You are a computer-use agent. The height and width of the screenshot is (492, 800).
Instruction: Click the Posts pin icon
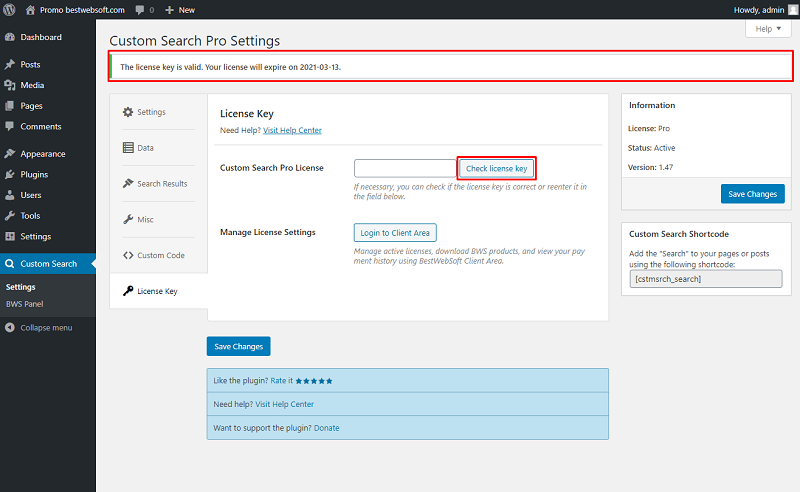pyautogui.click(x=10, y=64)
